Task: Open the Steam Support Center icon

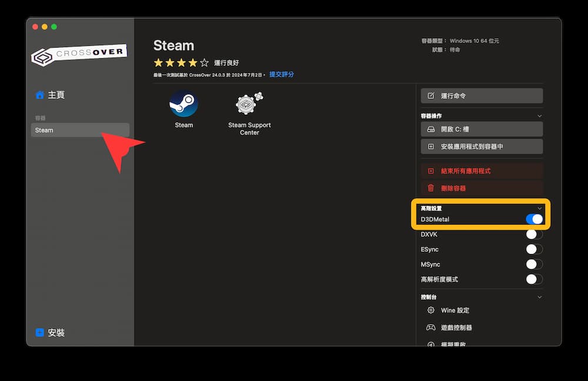Action: pos(249,104)
